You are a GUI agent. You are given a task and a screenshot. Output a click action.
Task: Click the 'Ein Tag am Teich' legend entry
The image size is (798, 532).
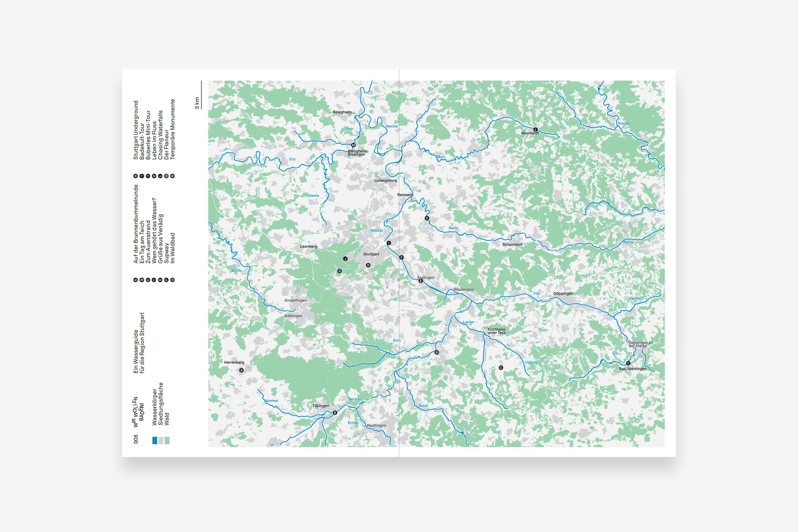142,242
